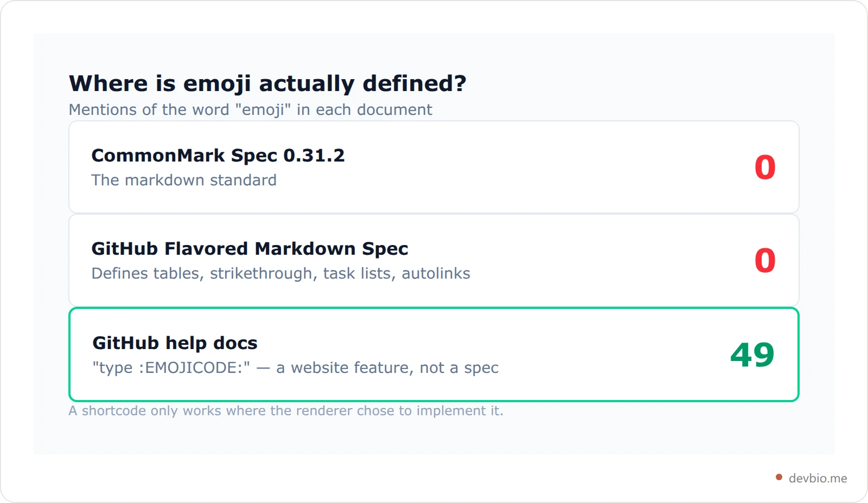Image resolution: width=868 pixels, height=503 pixels.
Task: Click the orange dot beside devbio.me
Action: 779,478
